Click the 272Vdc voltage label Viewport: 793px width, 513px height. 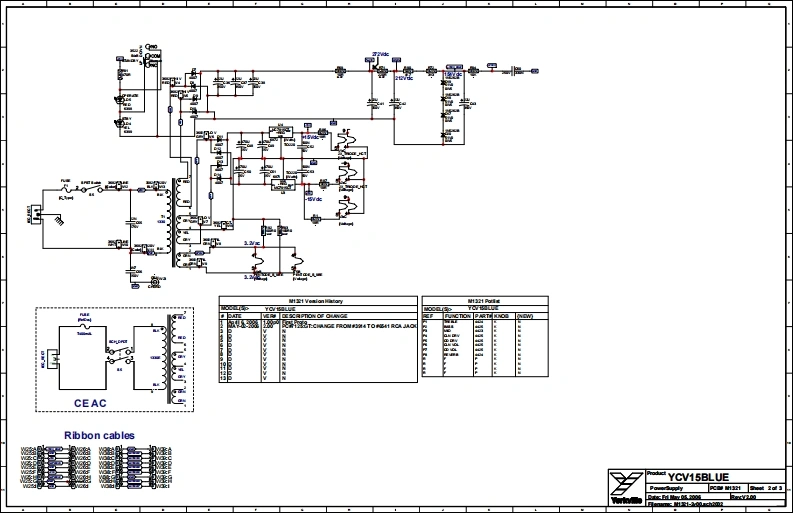(x=381, y=54)
